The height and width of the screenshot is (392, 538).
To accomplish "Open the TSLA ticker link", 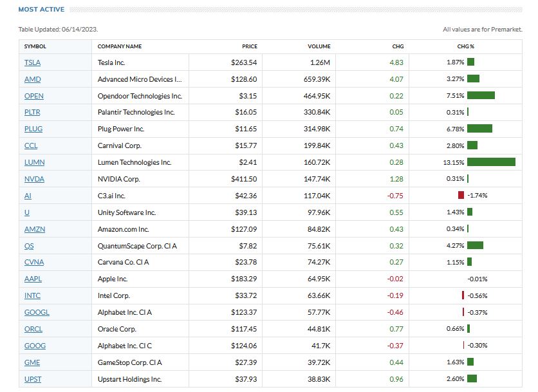I will [32, 62].
